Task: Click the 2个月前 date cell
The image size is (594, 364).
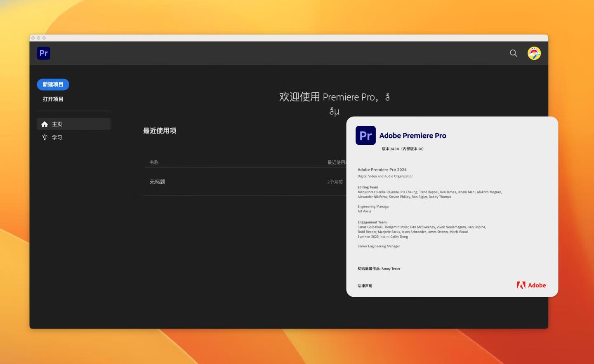Action: [x=335, y=182]
